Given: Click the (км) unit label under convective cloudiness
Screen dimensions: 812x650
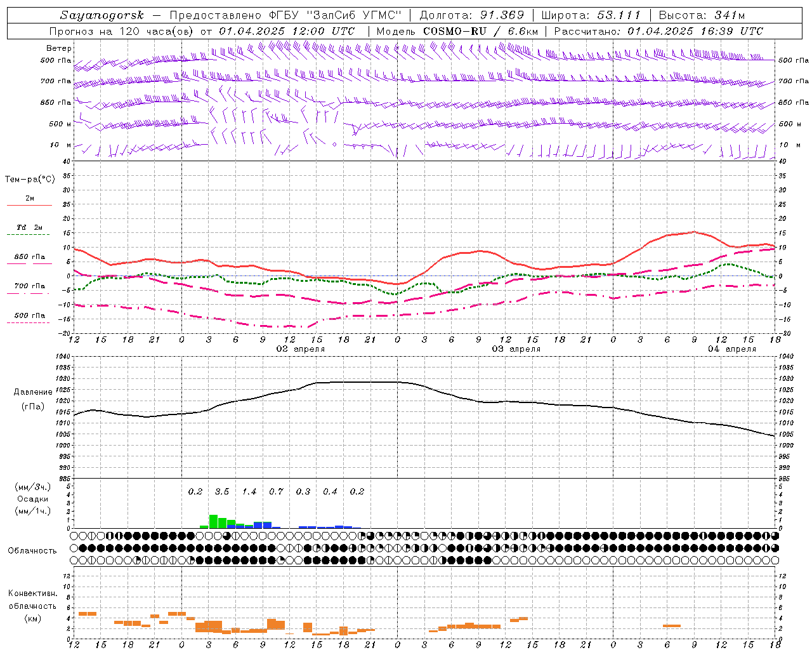Looking at the screenshot, I should click(x=32, y=618).
